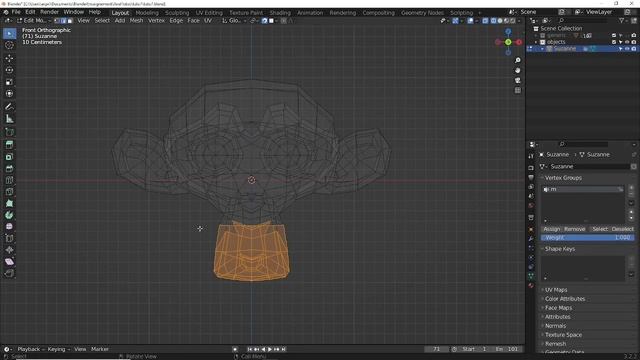
Task: Hide the objects collection via eye icon
Action: 627,42
